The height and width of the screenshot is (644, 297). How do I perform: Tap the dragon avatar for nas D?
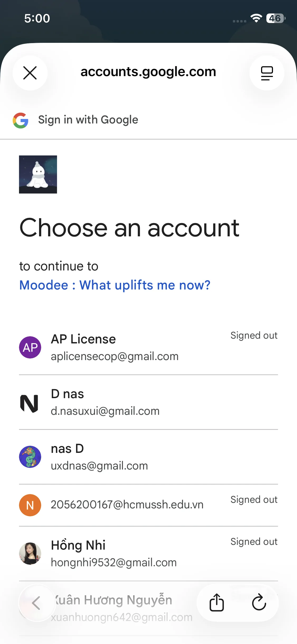(30, 457)
